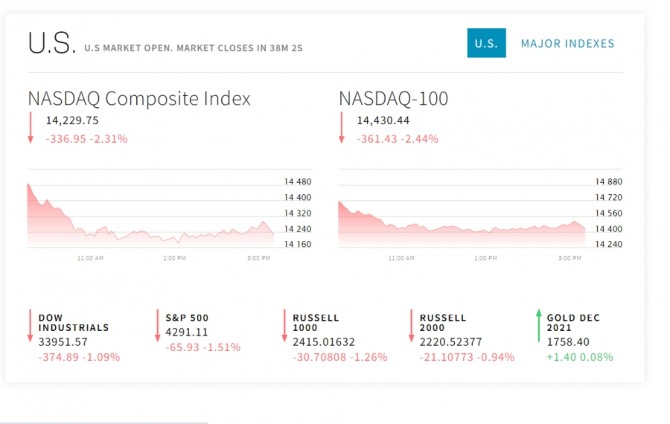The image size is (670, 424).
Task: Open the S&P 500 quote link
Action: 187,318
